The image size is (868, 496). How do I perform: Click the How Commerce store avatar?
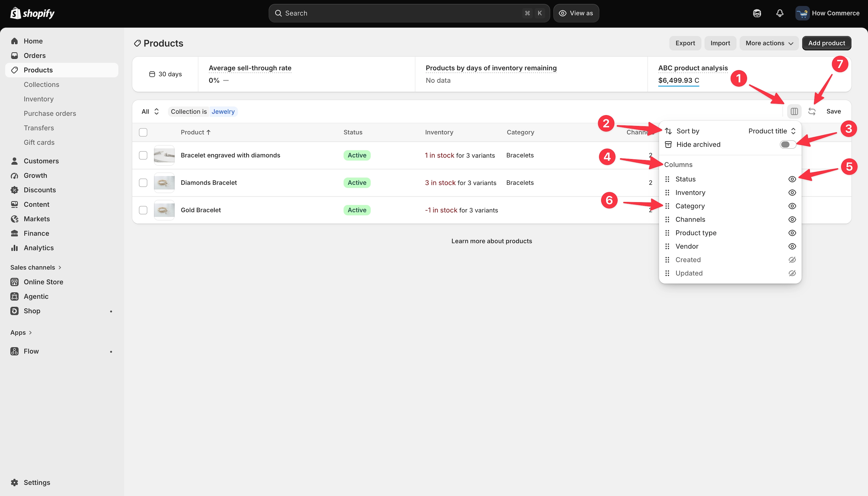802,13
